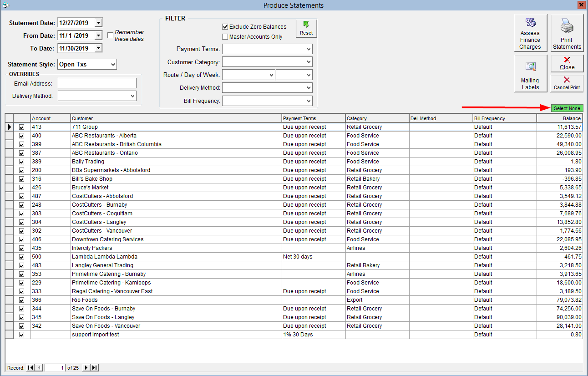Click 1% 30 Days payment terms cell
This screenshot has height=376, width=588.
point(314,335)
